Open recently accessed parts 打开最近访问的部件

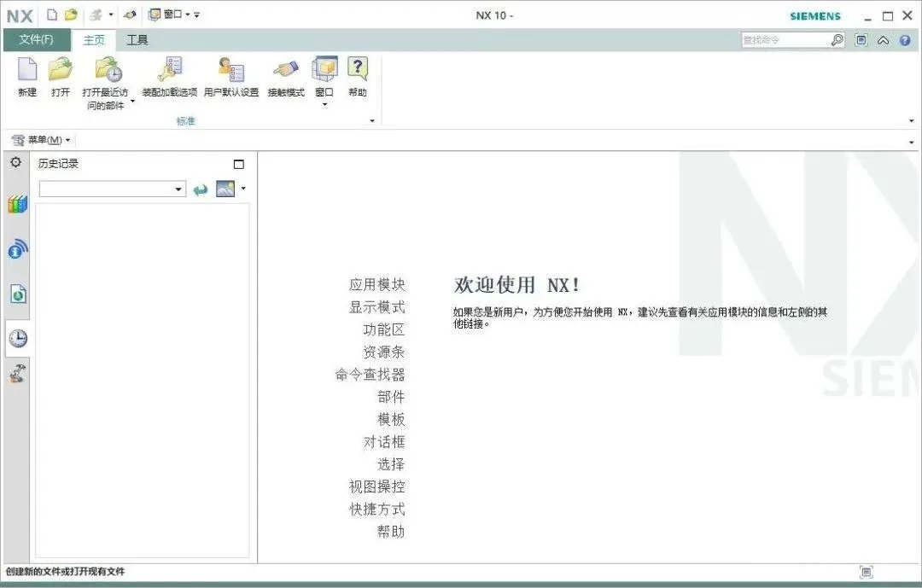point(105,83)
